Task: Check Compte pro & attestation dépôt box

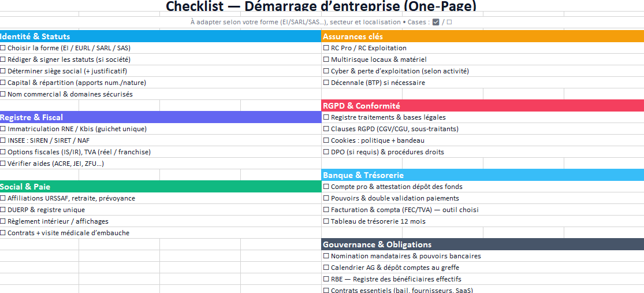Action: tap(326, 187)
